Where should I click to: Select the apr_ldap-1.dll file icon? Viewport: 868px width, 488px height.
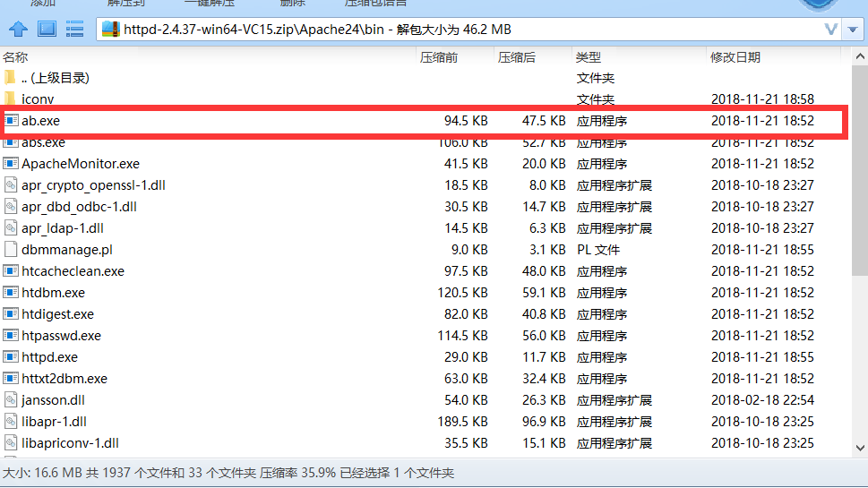point(11,228)
